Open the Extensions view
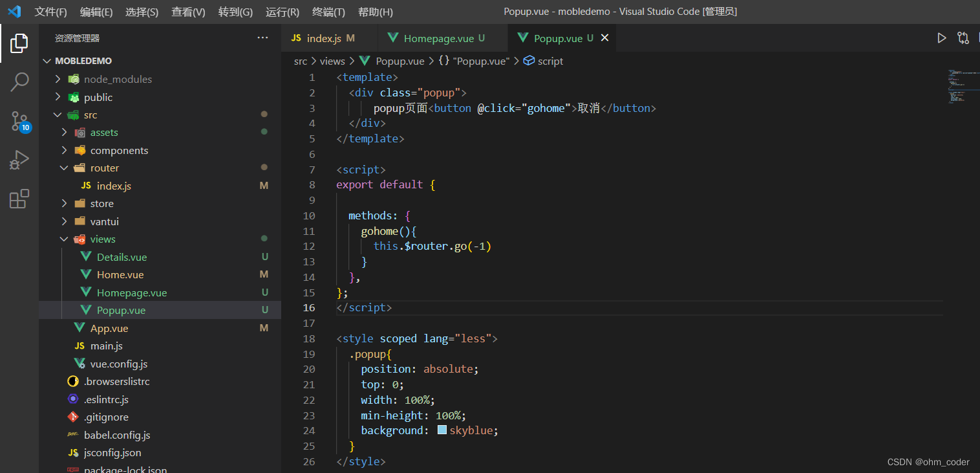Image resolution: width=980 pixels, height=473 pixels. [19, 199]
